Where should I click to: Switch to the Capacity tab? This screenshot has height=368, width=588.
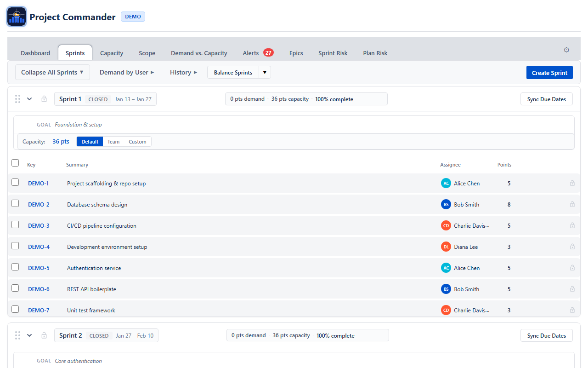[111, 53]
